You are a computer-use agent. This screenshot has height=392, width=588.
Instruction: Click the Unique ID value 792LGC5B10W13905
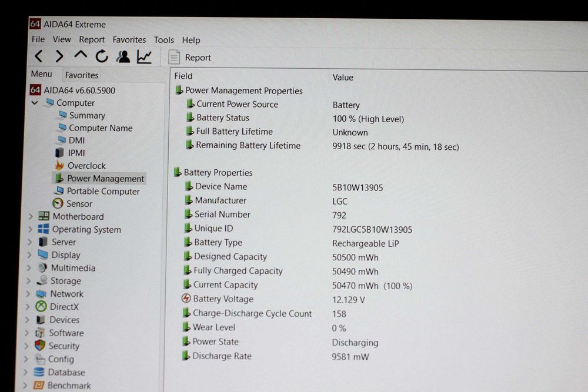[372, 229]
